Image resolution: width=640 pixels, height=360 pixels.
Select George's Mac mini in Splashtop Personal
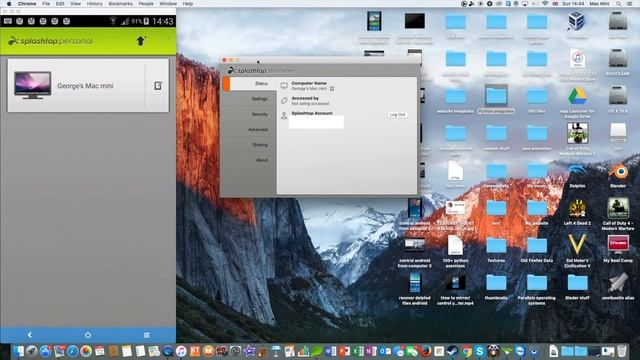click(x=88, y=86)
